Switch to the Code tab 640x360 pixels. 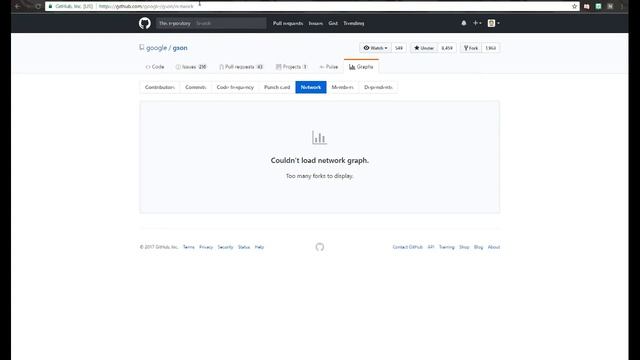pyautogui.click(x=155, y=67)
